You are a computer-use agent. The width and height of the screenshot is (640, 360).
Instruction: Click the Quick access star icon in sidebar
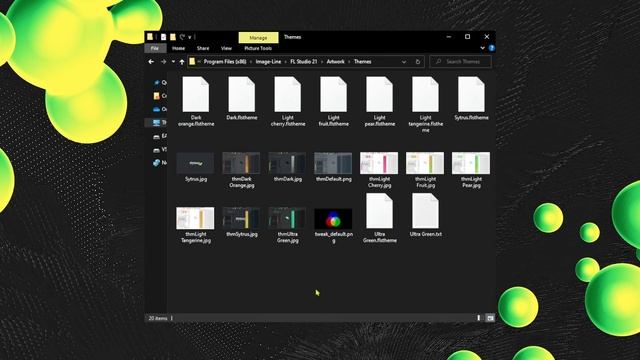coord(157,82)
